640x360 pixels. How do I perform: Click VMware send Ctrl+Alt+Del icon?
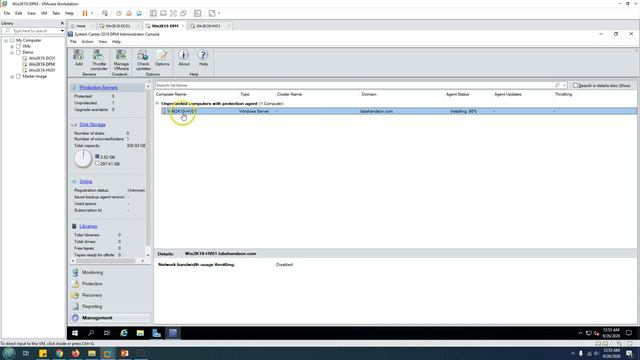(105, 13)
